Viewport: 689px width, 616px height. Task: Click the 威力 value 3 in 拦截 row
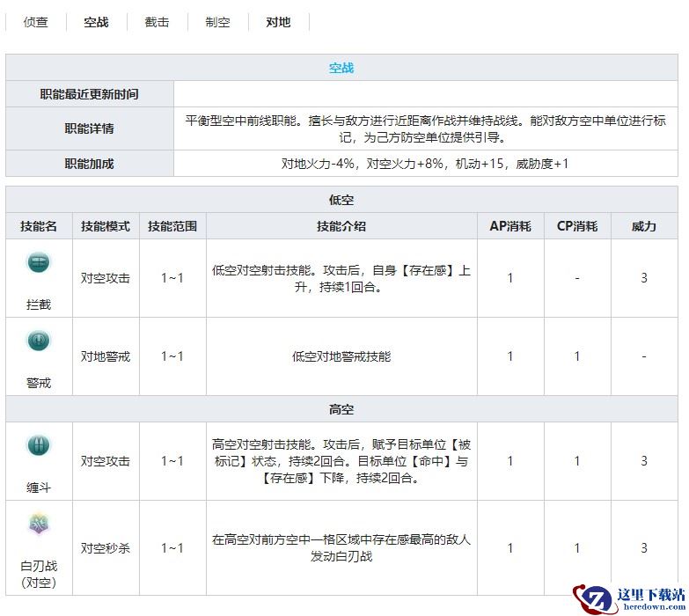pos(644,278)
